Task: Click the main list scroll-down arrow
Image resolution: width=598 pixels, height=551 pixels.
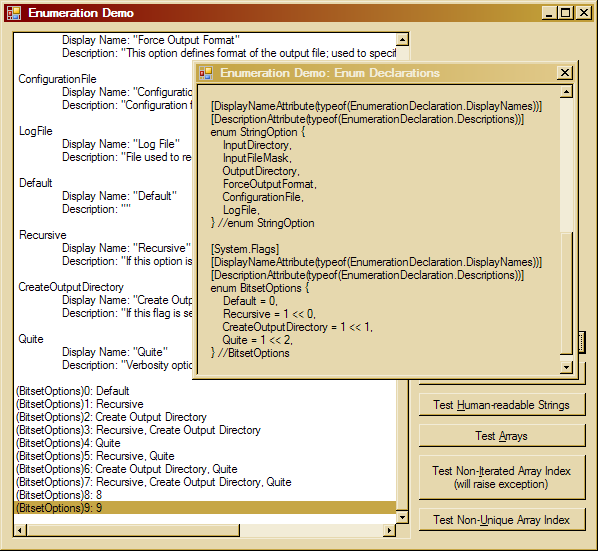Action: pos(402,517)
